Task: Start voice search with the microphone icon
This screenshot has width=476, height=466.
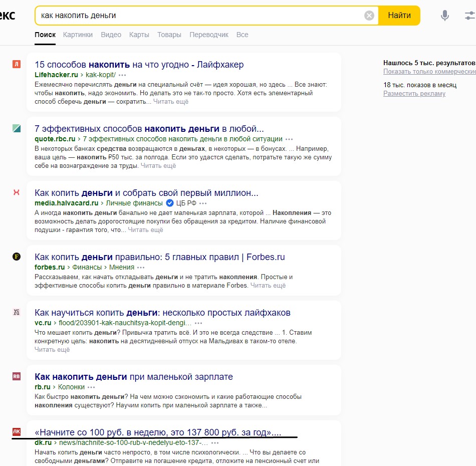Action: tap(445, 15)
